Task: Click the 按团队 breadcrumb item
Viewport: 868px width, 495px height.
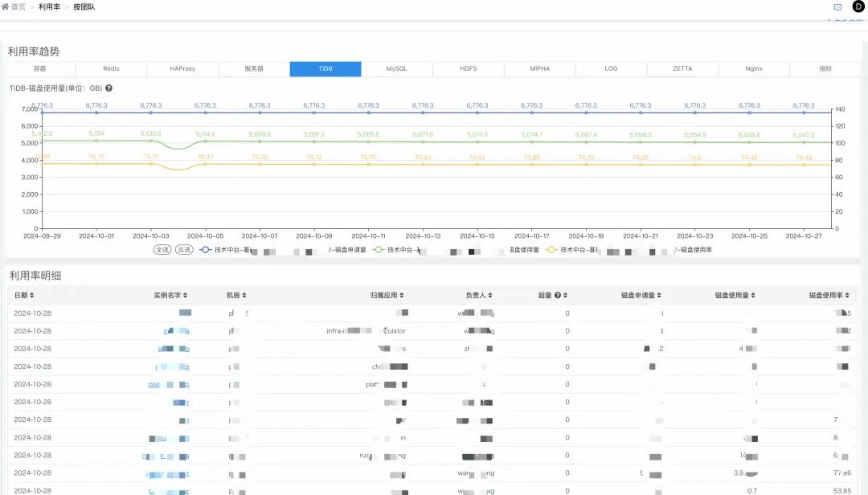Action: pos(84,6)
